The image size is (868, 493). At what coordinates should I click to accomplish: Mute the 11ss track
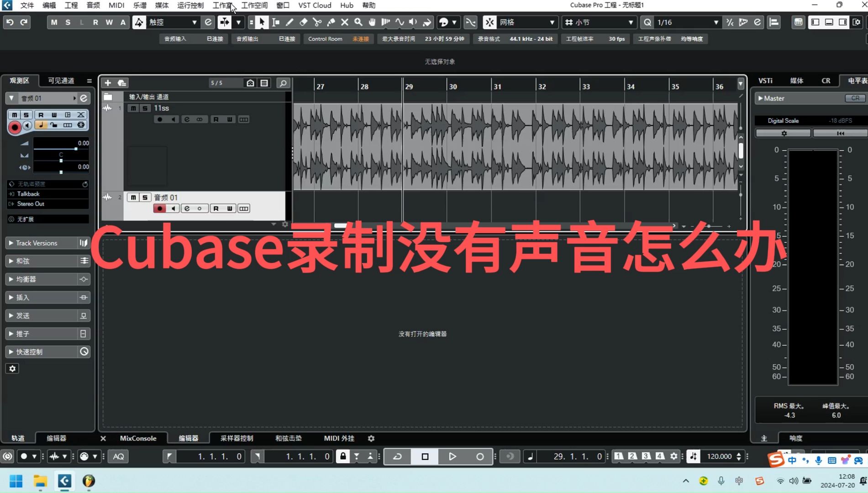click(133, 108)
